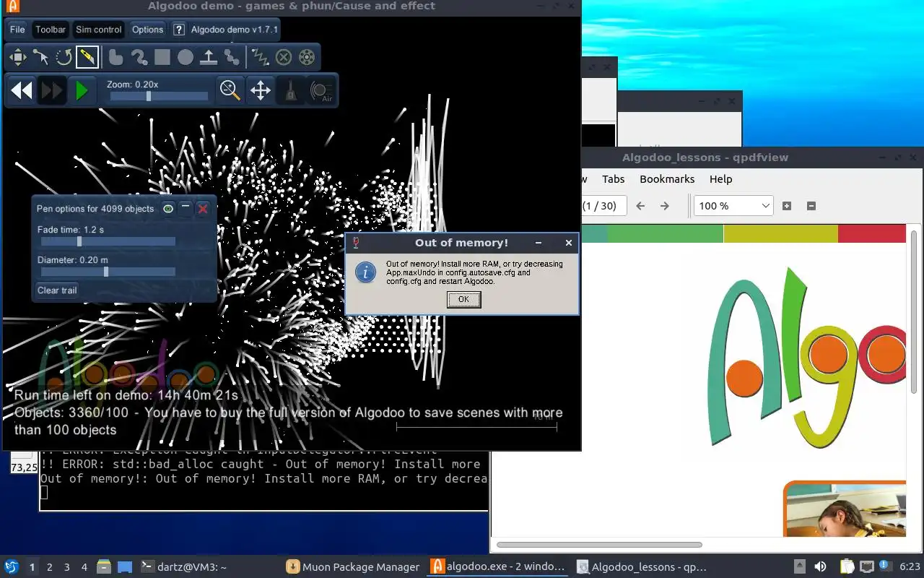924x578 pixels.
Task: Switch to Muon Package Manager in taskbar
Action: click(x=353, y=567)
